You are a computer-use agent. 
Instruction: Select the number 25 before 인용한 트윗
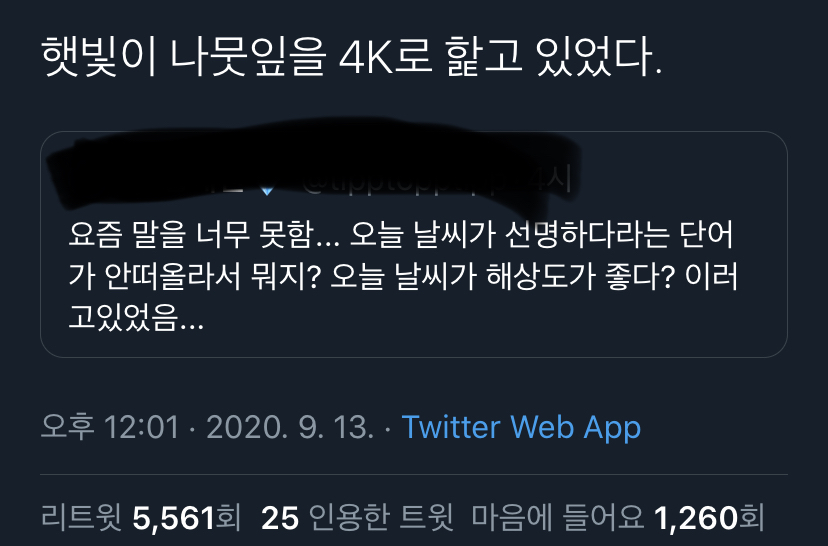(280, 517)
